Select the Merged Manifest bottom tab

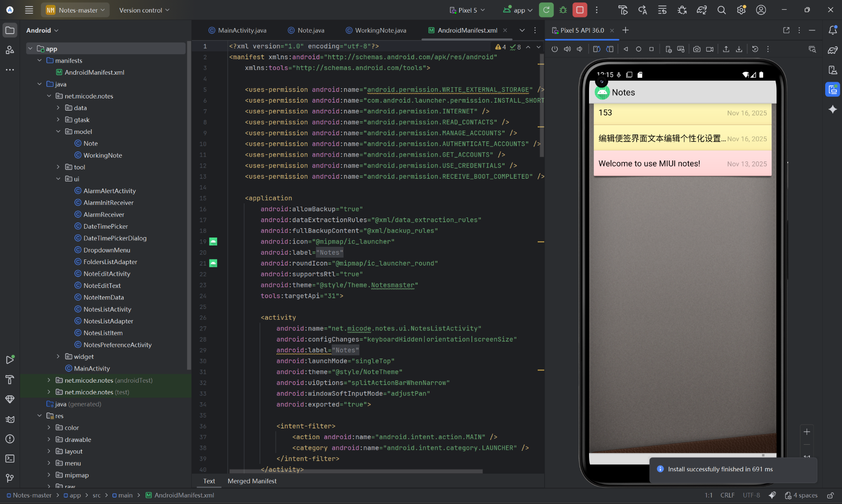252,481
